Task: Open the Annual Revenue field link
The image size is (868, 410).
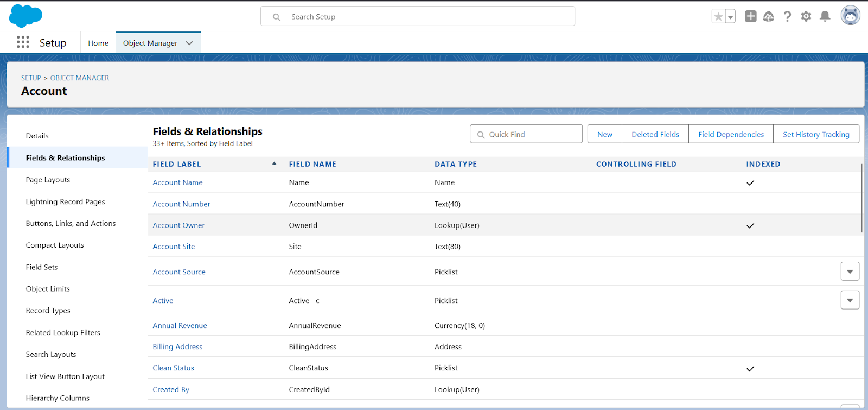Action: pyautogui.click(x=180, y=326)
